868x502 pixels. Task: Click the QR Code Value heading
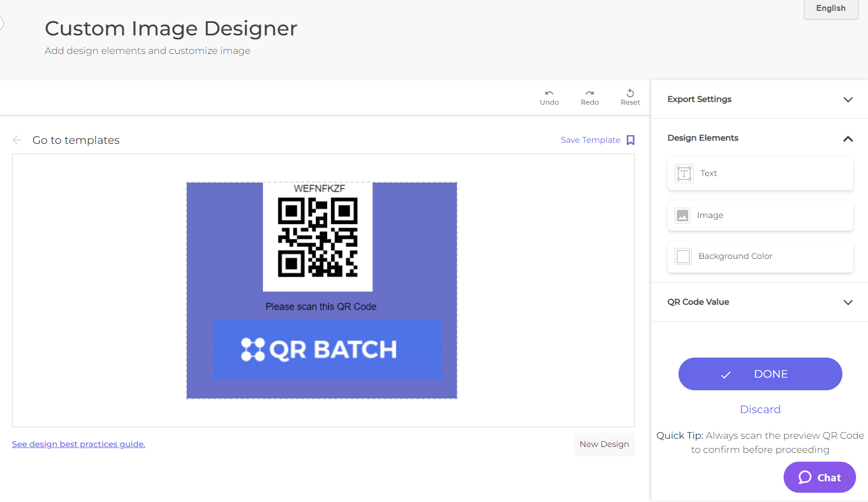[x=698, y=302]
